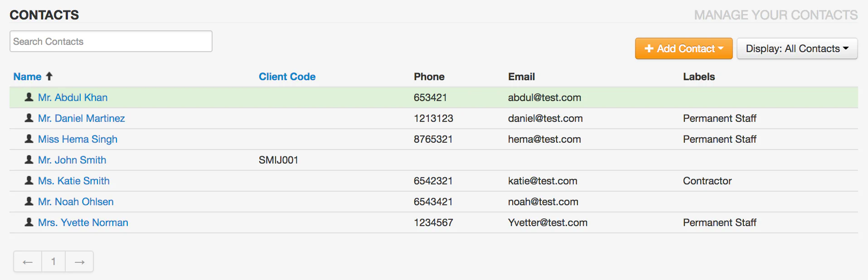Click the Search Contacts input field

[x=111, y=41]
